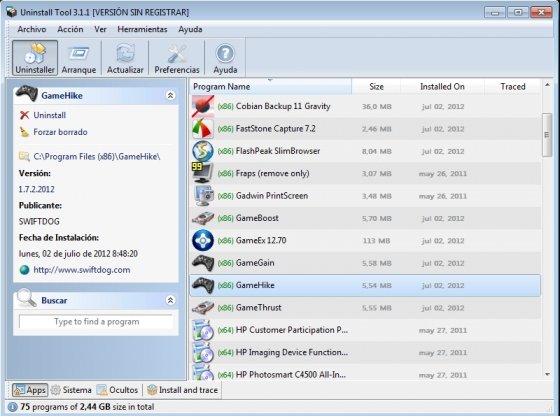Click the red X uninstall icon

[24, 115]
